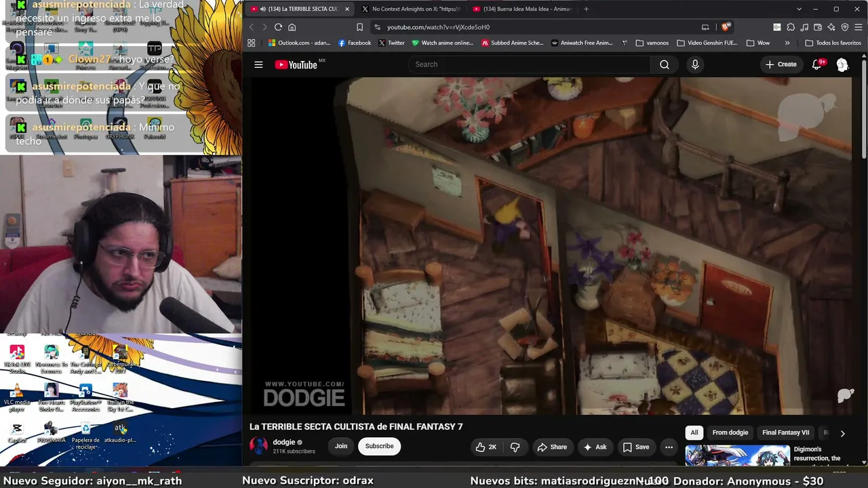
Task: Switch to the La TERRIBLE SECTA CUL... tab
Action: pyautogui.click(x=300, y=9)
